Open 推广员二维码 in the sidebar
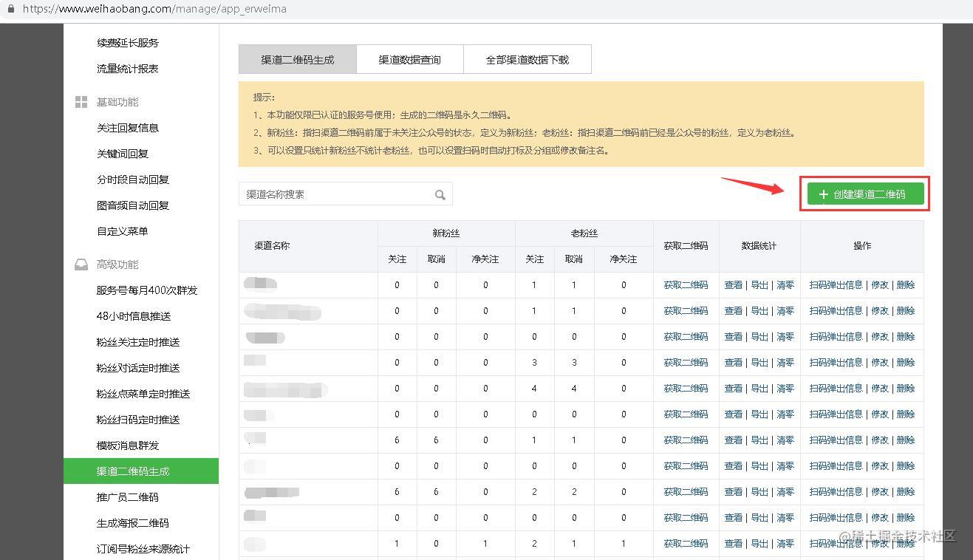Viewport: 973px width, 560px height. pos(128,497)
